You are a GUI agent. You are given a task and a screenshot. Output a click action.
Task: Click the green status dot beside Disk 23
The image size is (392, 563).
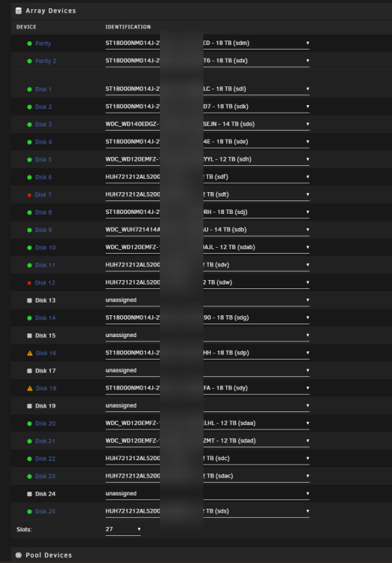(29, 477)
